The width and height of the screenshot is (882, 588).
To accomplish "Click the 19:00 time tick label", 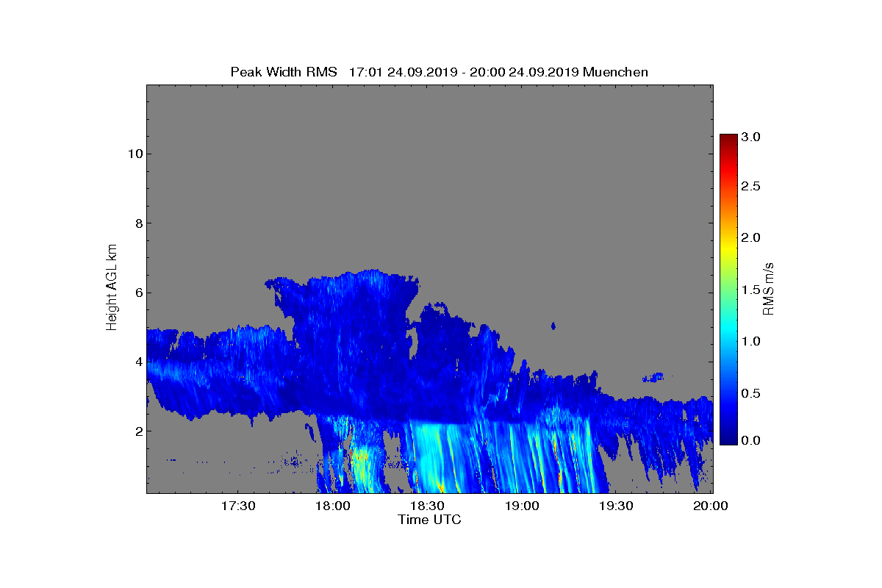I will click(x=522, y=506).
